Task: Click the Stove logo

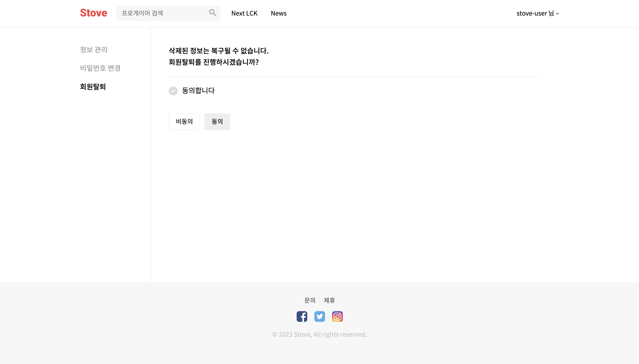Action: tap(93, 13)
